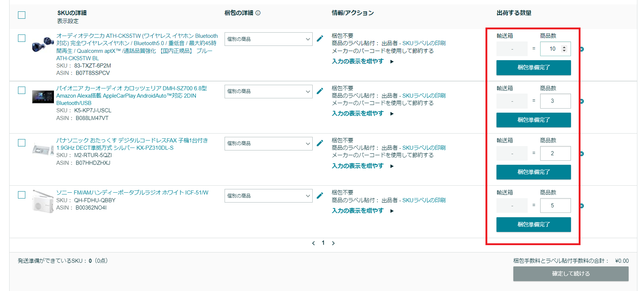The width and height of the screenshot is (644, 291).
Task: Click ASIN text B07T8SSPCV
Action: (93, 73)
